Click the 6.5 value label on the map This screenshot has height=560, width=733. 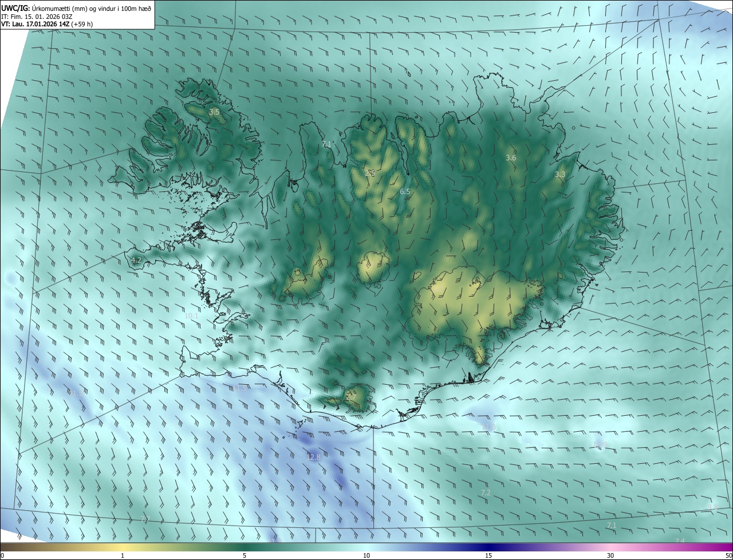click(x=405, y=192)
